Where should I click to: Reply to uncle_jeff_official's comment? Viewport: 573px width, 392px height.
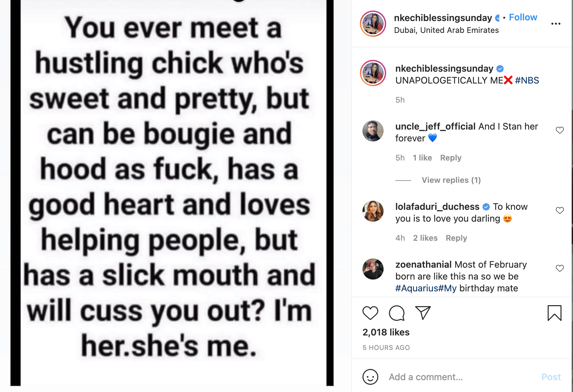[x=451, y=158]
